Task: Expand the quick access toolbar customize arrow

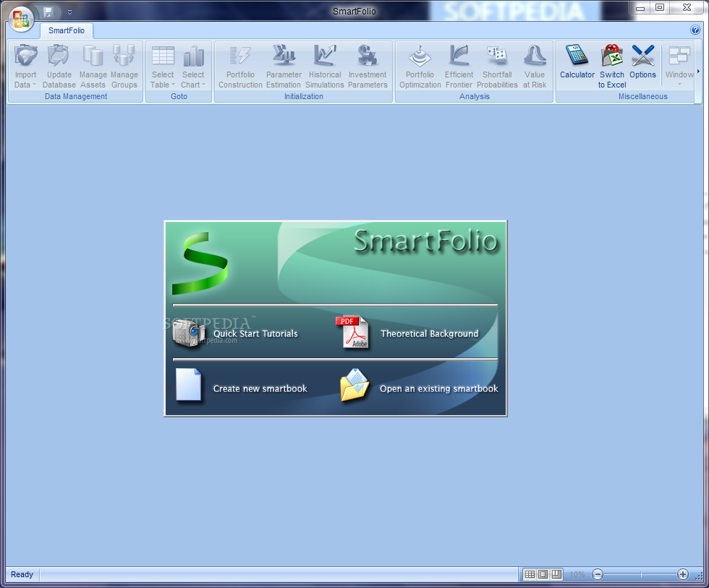Action: coord(69,12)
